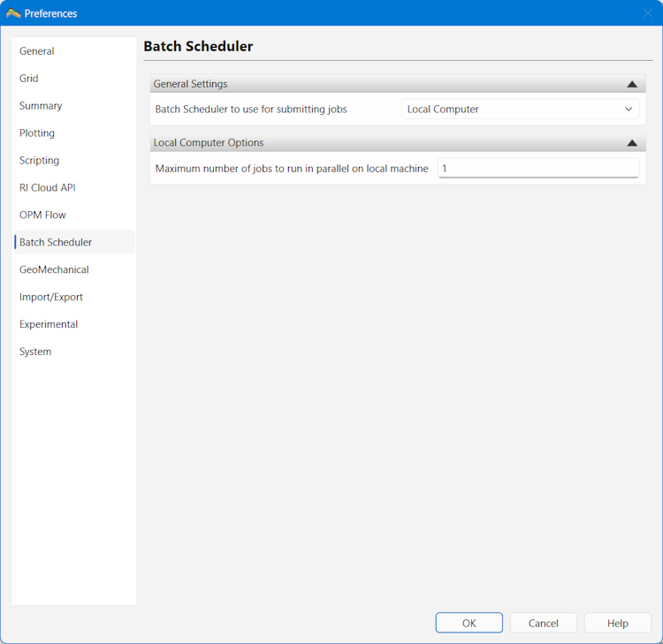Select the System preferences page
Image resolution: width=663 pixels, height=644 pixels.
coord(74,352)
